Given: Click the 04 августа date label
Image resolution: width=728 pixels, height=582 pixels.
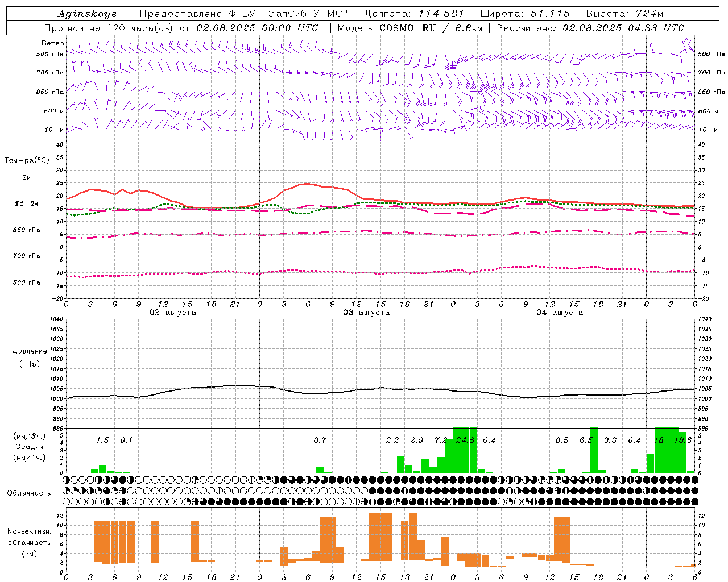Looking at the screenshot, I should pos(560,313).
